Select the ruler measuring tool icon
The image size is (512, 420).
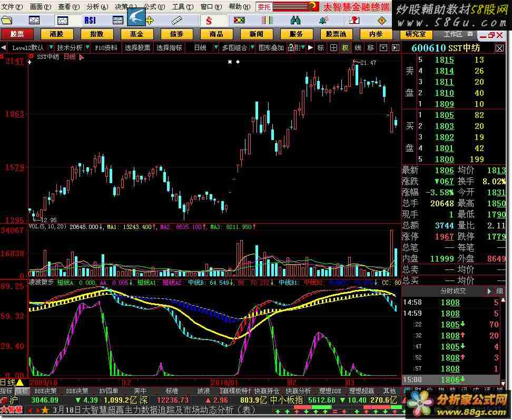click(x=176, y=21)
